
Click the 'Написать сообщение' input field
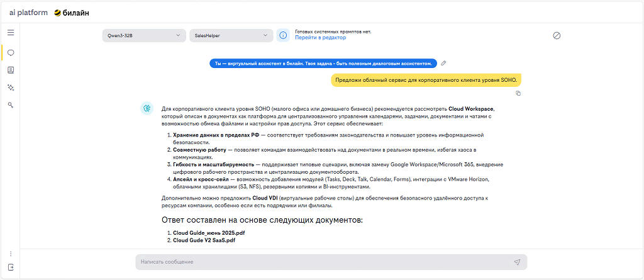pyautogui.click(x=331, y=262)
